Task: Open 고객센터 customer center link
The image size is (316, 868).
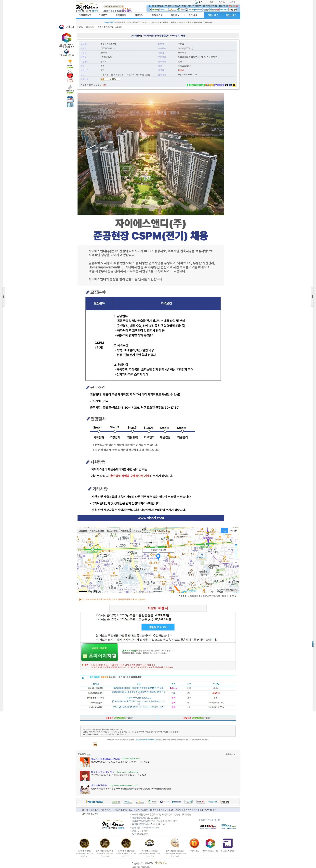Action: 223,2
